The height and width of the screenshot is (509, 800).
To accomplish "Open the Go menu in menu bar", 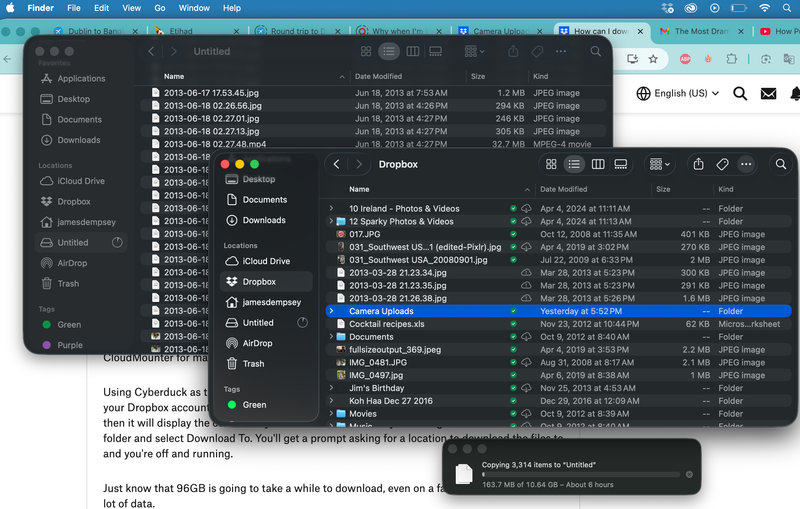I will tap(160, 8).
